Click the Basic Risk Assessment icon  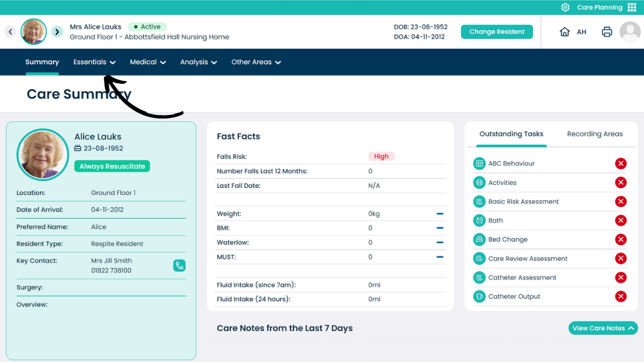pyautogui.click(x=479, y=201)
